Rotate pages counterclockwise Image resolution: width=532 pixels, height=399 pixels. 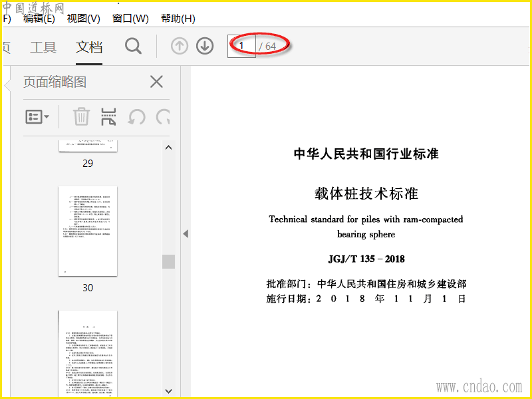tap(136, 118)
